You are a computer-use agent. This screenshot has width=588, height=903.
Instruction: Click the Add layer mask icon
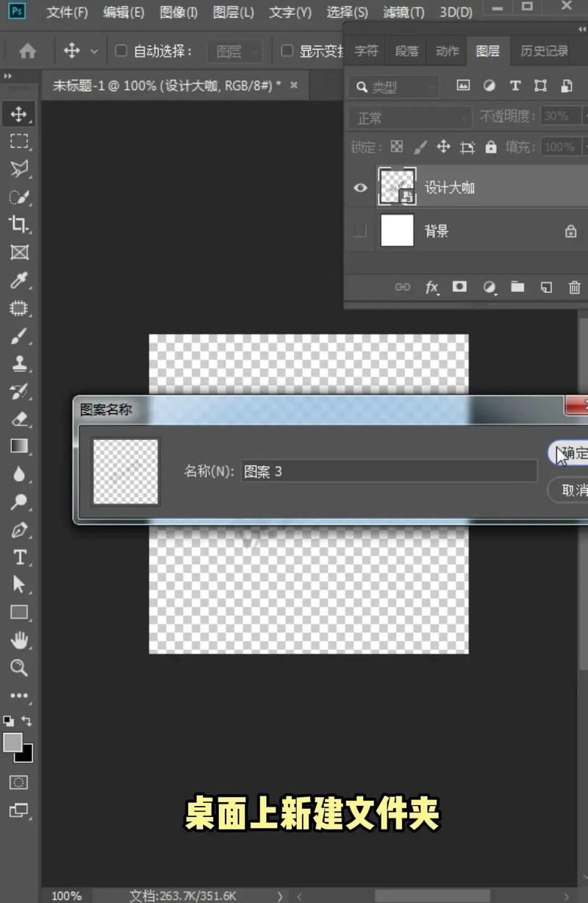click(x=459, y=287)
